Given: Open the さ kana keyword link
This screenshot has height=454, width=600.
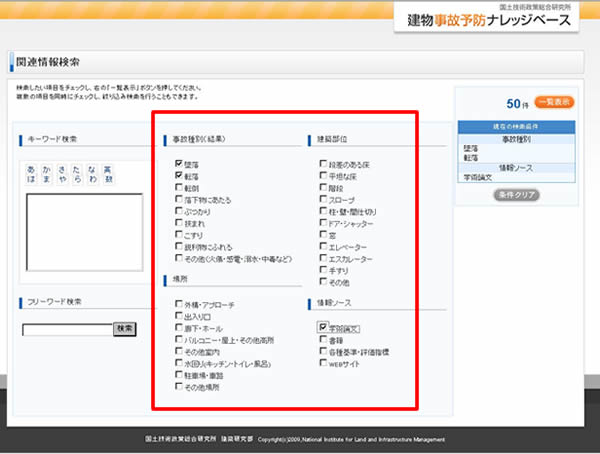Looking at the screenshot, I should [62, 170].
